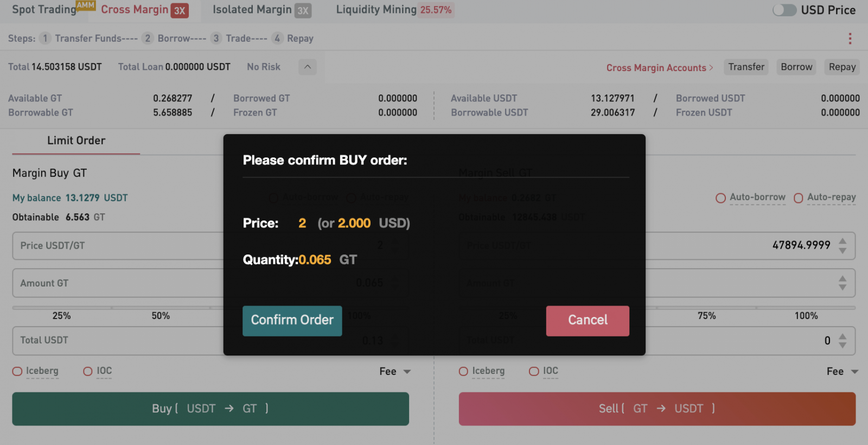The image size is (868, 445).
Task: Click the Total 14.503158 USDT text
Action: [55, 67]
